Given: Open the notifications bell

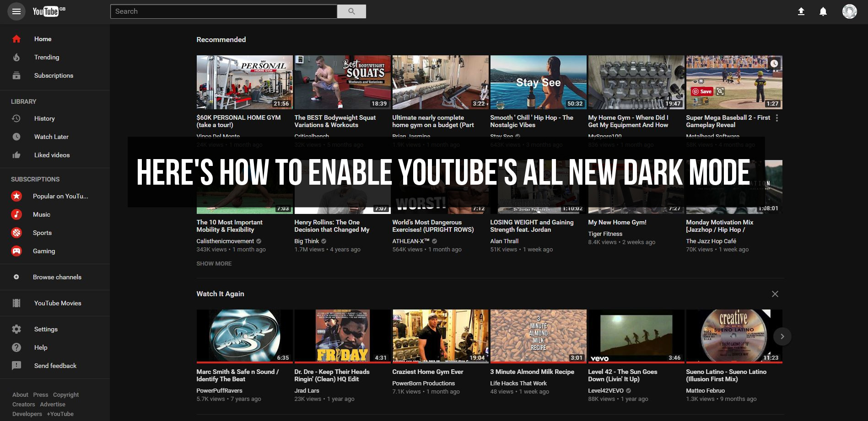Looking at the screenshot, I should point(823,11).
